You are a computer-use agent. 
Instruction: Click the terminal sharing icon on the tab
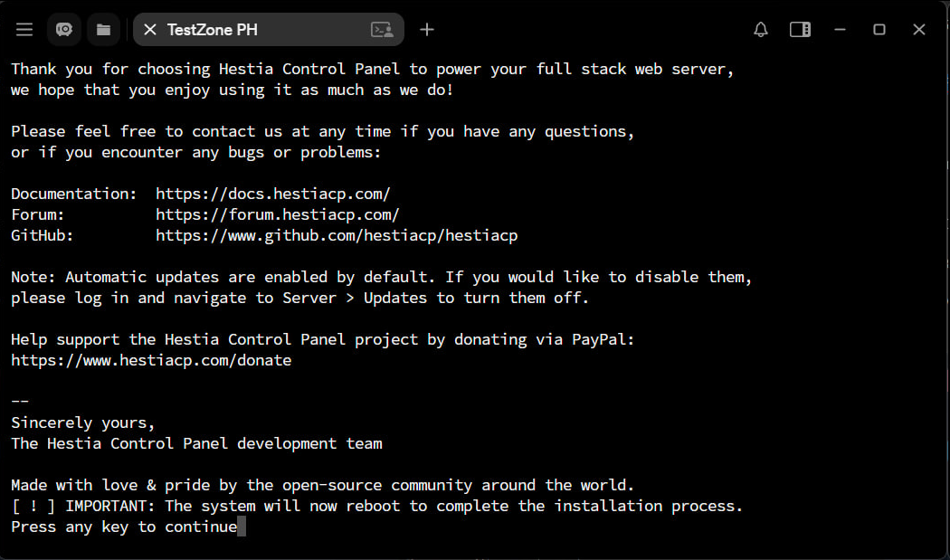point(382,30)
